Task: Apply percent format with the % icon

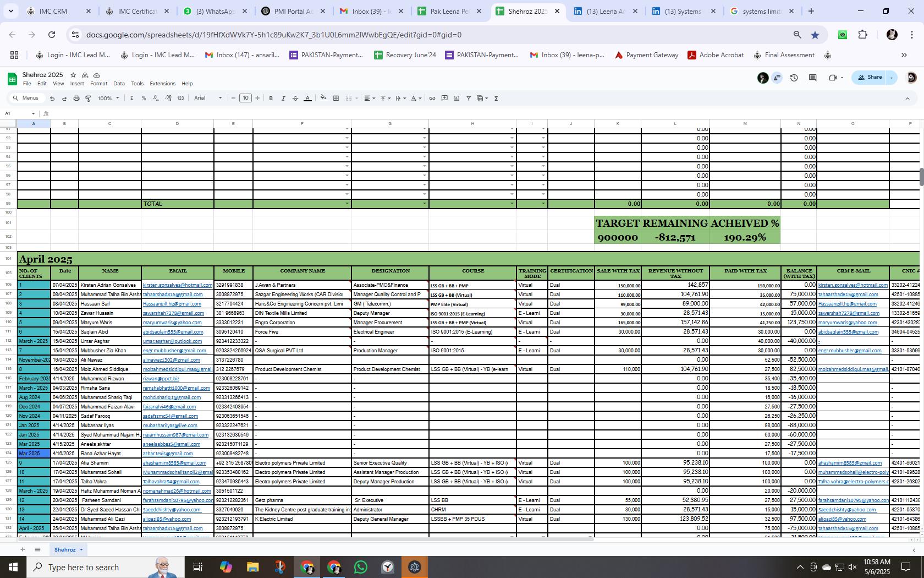Action: pos(144,99)
